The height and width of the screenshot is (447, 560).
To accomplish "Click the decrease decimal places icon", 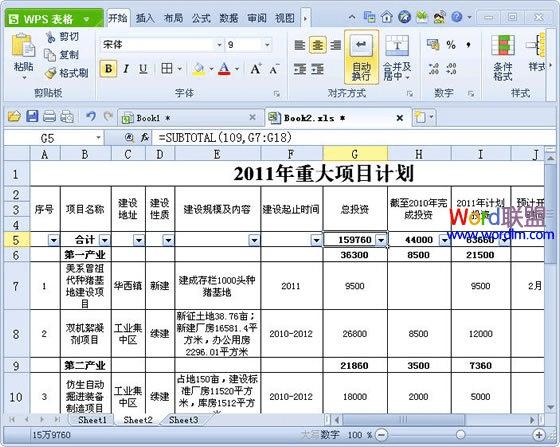I will [451, 69].
